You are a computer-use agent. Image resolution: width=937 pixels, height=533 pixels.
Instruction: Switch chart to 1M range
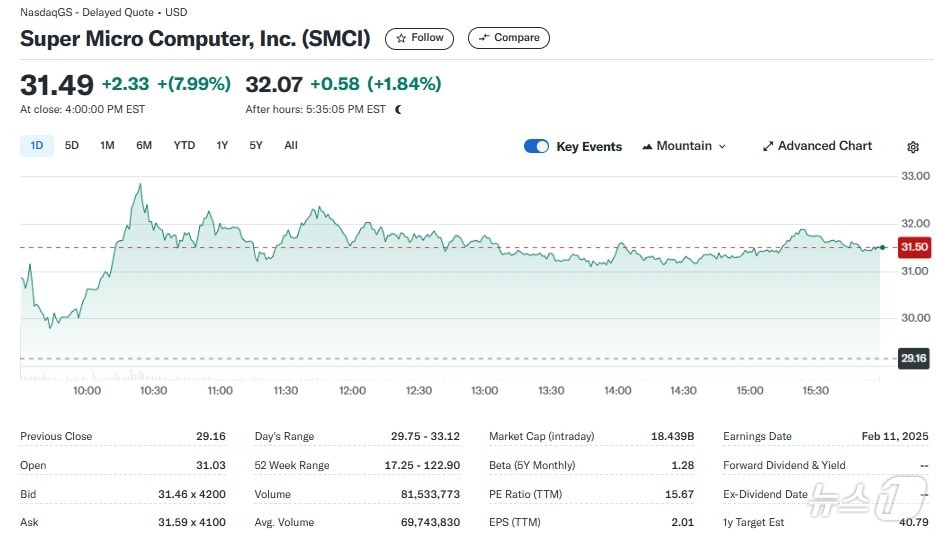pos(107,146)
